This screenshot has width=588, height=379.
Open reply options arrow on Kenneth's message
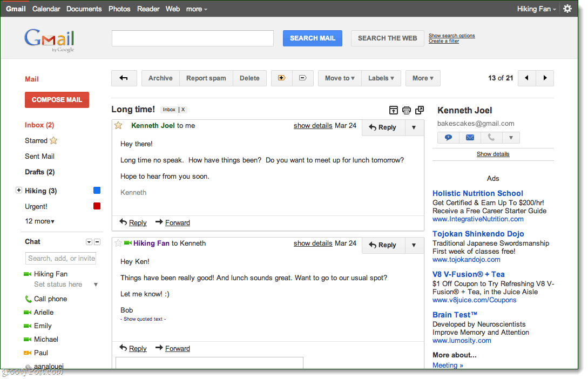[x=414, y=127]
